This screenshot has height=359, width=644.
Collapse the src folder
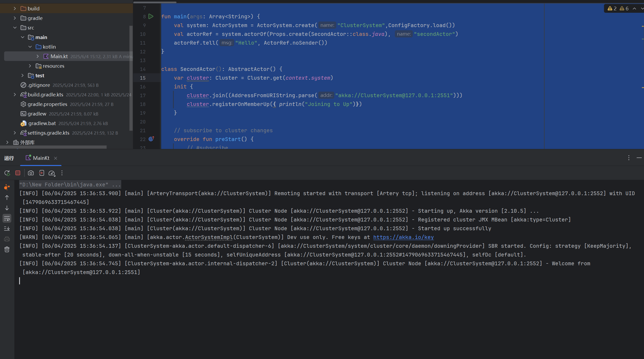click(x=15, y=28)
